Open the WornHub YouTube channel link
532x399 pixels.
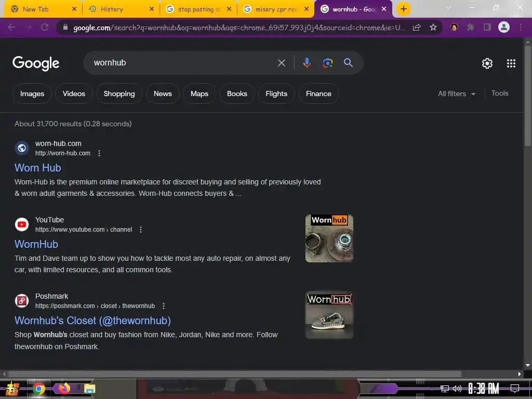[36, 244]
